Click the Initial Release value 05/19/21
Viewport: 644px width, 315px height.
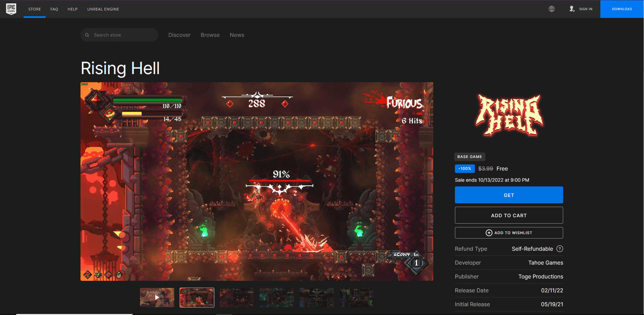pos(552,305)
